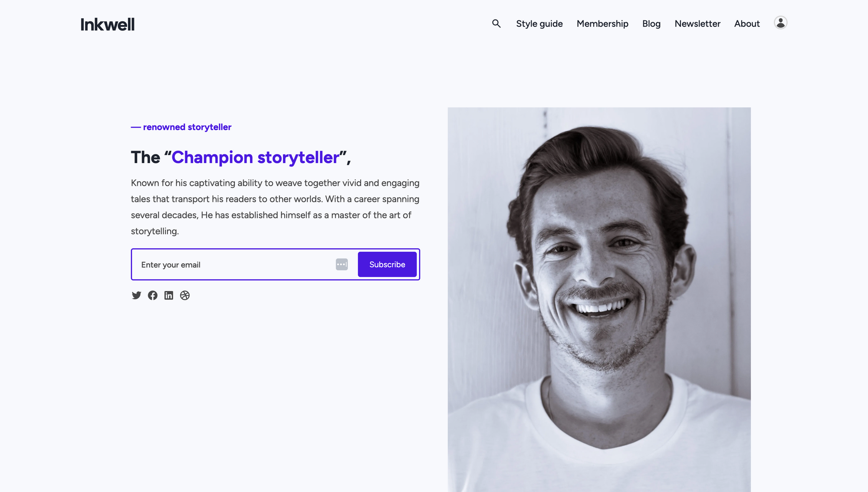
Task: Click the email input field icon
Action: click(x=342, y=264)
